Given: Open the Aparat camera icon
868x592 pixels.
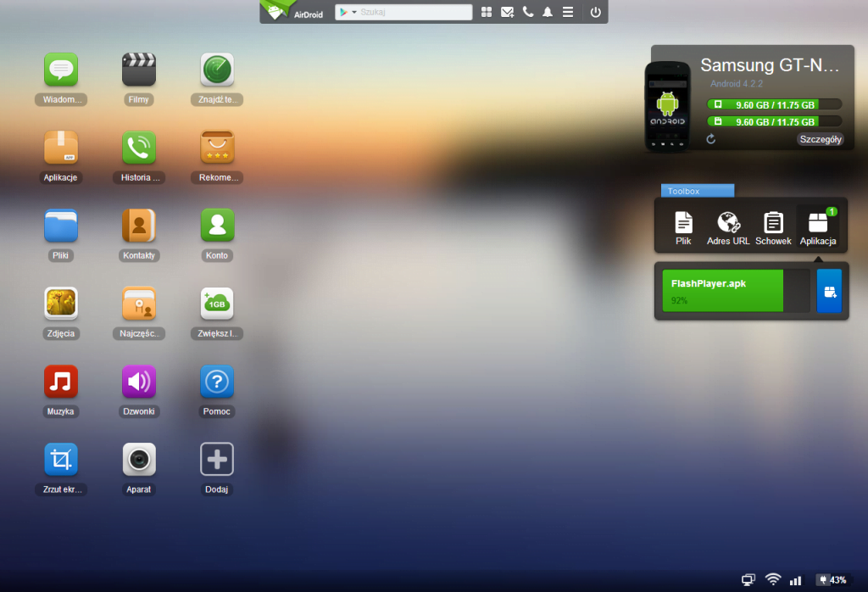Looking at the screenshot, I should [139, 460].
